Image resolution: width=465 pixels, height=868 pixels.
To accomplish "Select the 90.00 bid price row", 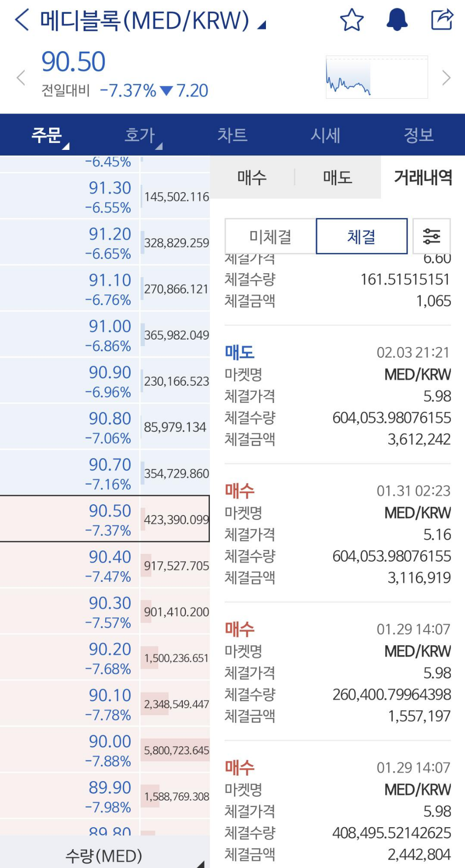I will click(x=105, y=751).
